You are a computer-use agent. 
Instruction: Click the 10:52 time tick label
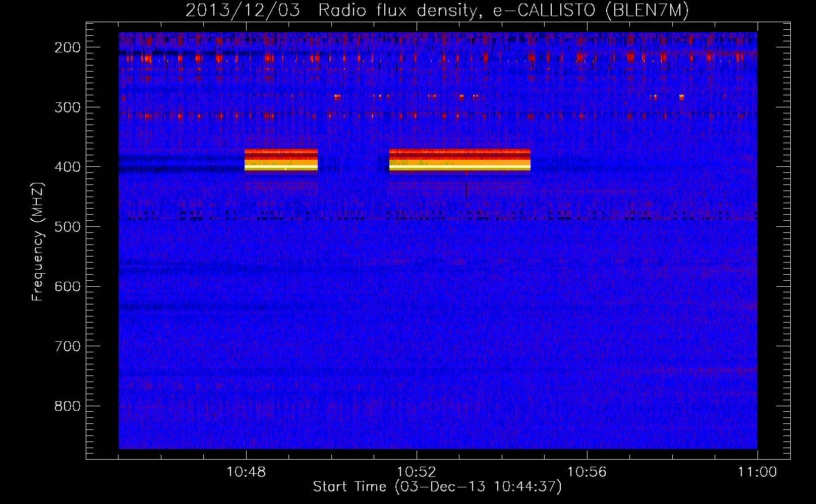417,472
